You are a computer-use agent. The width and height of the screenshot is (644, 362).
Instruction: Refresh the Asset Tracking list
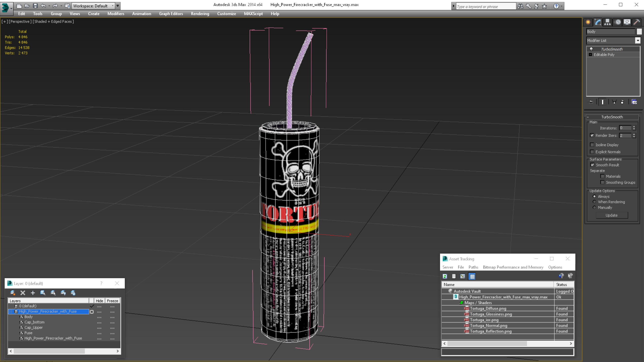pos(445,276)
